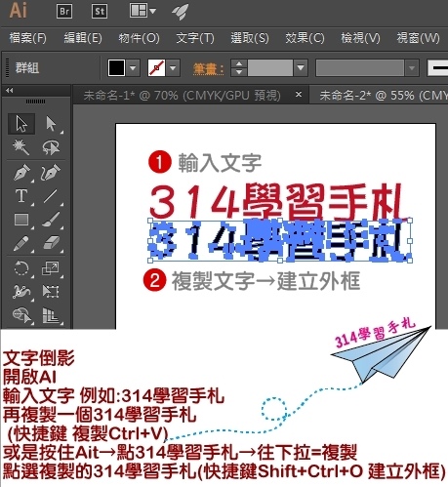The width and height of the screenshot is (448, 487).
Task: Select the Curvature tool
Action: (x=51, y=173)
